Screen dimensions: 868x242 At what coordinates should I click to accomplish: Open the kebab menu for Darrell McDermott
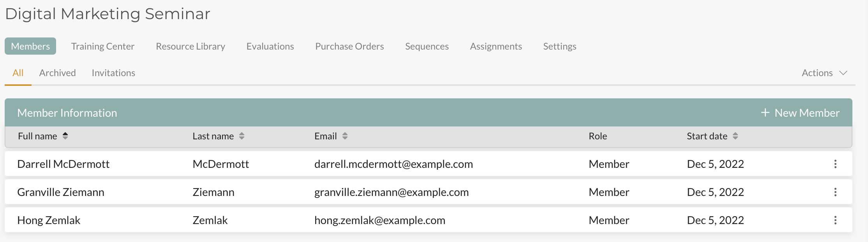[835, 164]
